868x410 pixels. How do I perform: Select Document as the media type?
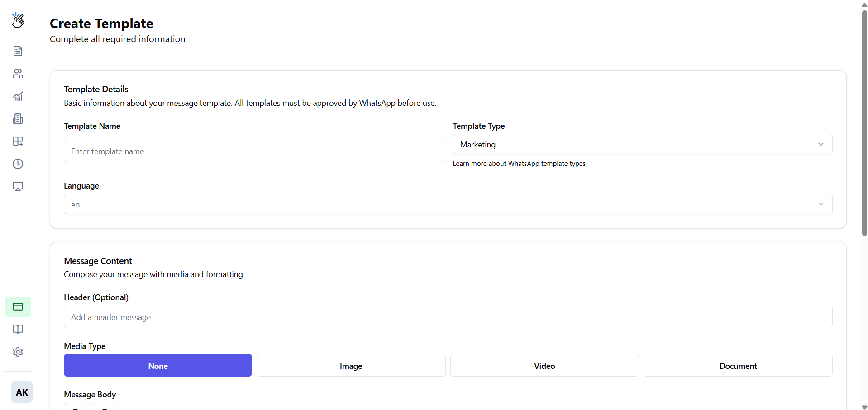[x=738, y=365]
